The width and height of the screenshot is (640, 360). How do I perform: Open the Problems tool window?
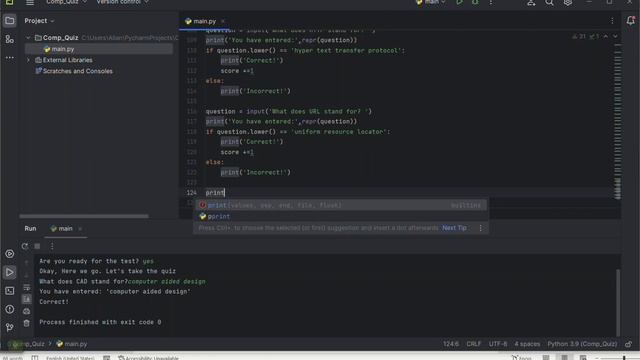(9, 309)
